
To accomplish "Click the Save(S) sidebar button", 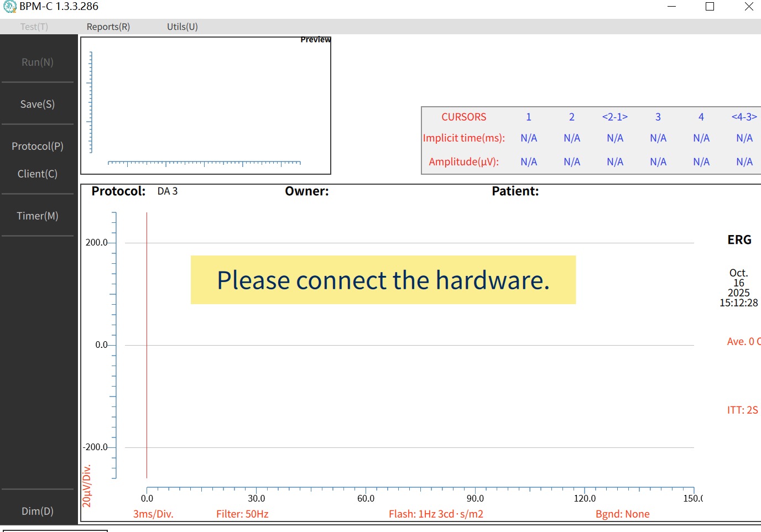I will point(38,104).
